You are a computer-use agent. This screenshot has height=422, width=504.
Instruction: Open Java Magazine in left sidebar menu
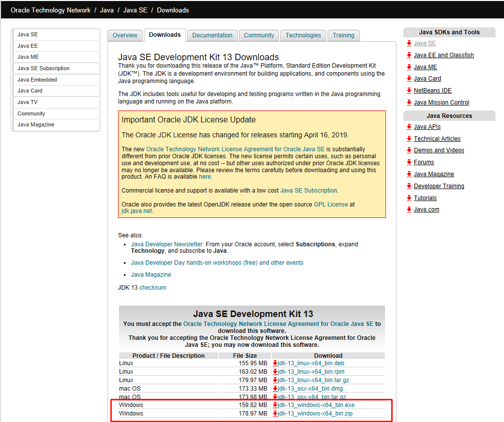(x=56, y=124)
